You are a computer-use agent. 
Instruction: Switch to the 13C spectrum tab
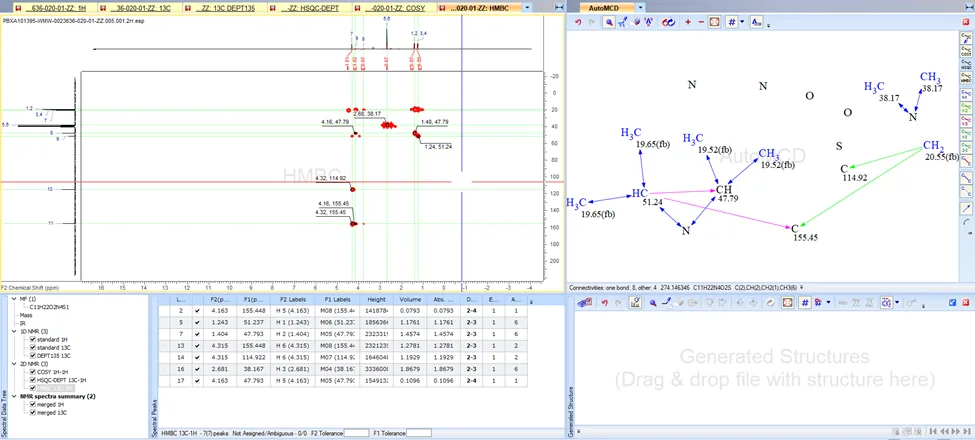(142, 9)
